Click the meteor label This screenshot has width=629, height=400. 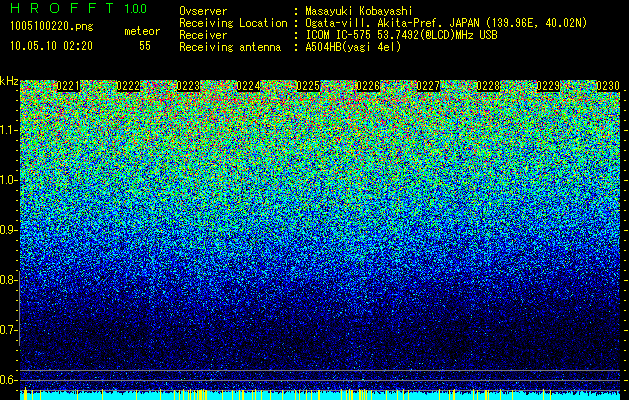click(x=142, y=31)
